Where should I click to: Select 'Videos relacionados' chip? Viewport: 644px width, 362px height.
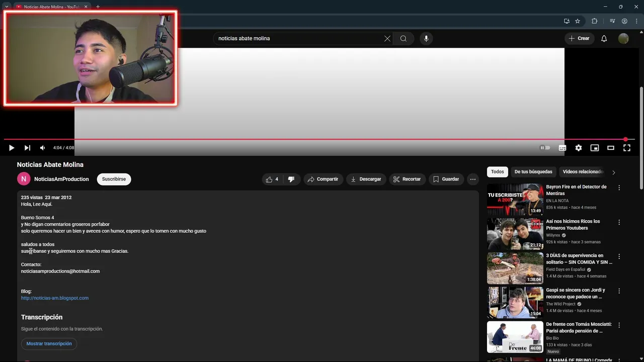pos(583,171)
